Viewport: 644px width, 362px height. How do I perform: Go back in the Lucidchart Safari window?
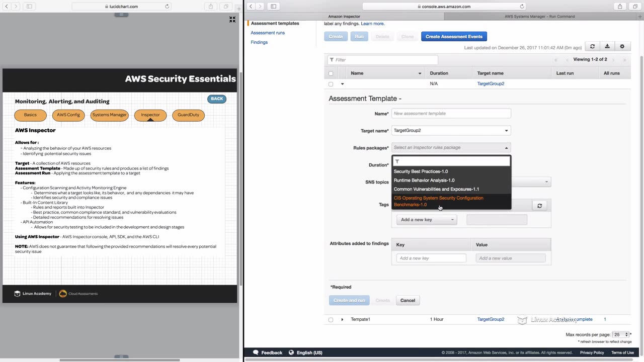point(6,7)
